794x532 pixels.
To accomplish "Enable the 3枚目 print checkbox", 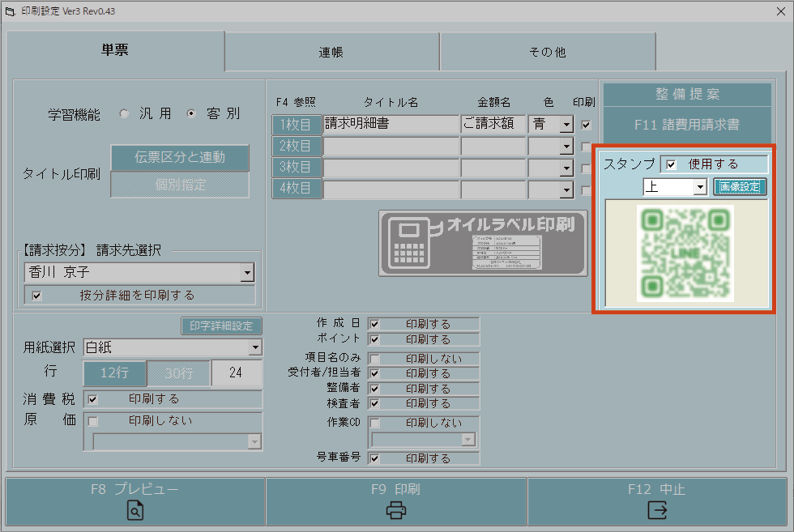I will [586, 168].
